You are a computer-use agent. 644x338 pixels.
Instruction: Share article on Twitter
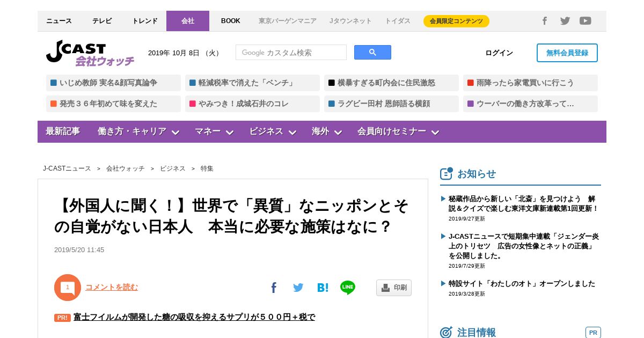pos(298,288)
